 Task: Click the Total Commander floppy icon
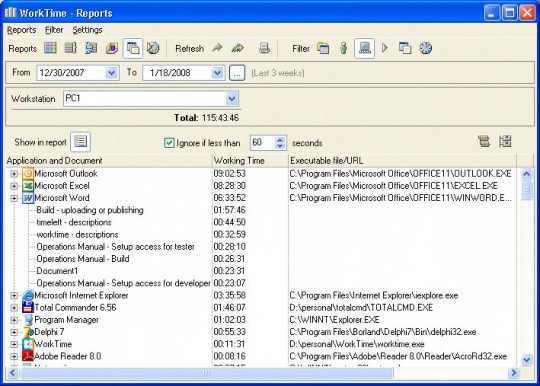pos(28,307)
